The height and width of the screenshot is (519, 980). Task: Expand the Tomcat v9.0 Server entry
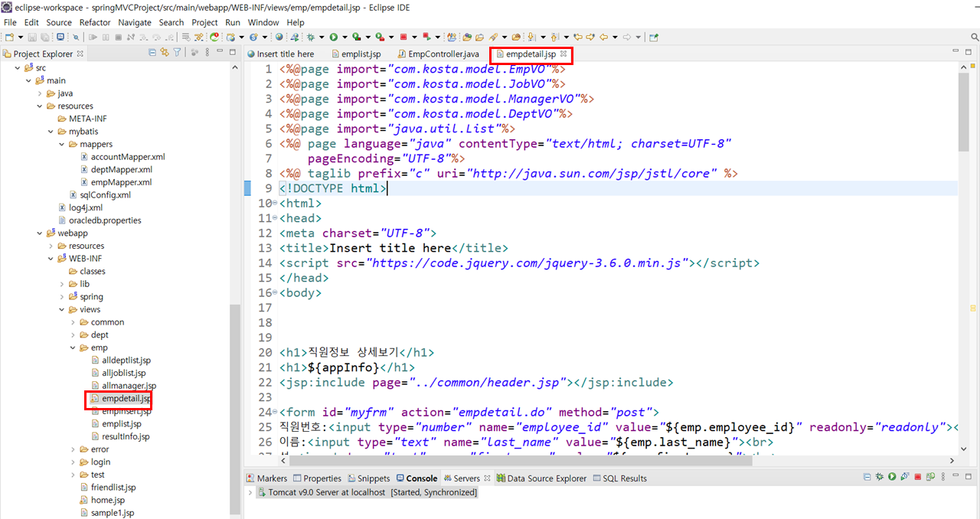pyautogui.click(x=250, y=492)
